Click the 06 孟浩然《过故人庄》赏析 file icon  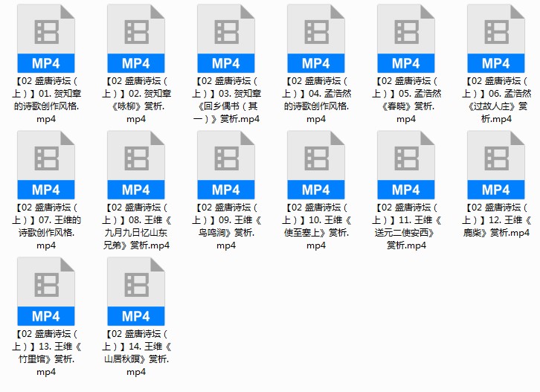coord(496,39)
